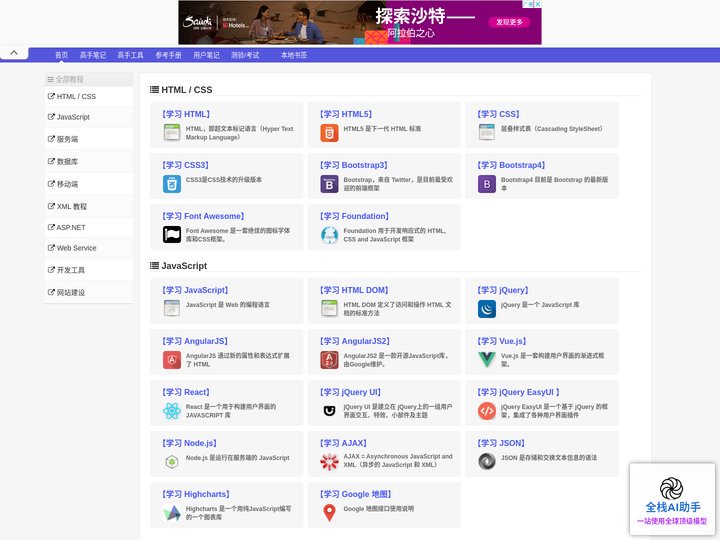This screenshot has width=720, height=540.
Task: Select 服务端 in the sidebar
Action: coord(89,139)
